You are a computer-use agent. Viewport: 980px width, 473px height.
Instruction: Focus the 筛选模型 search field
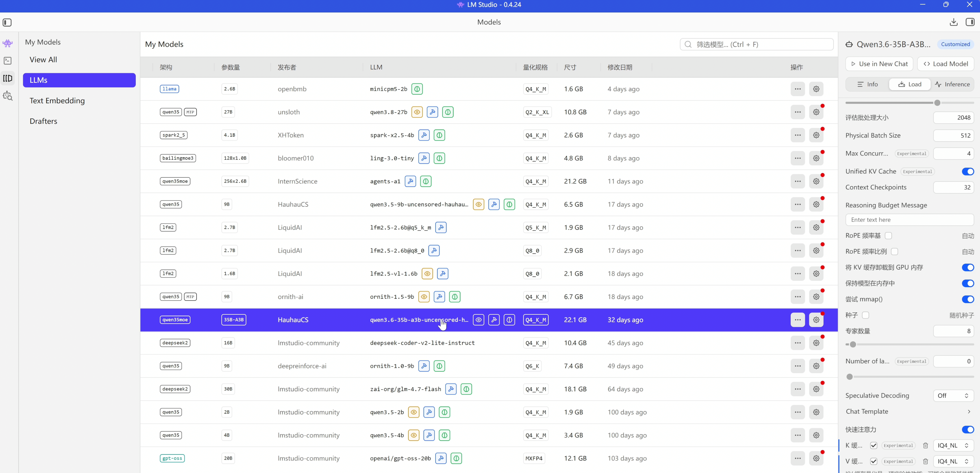pyautogui.click(x=756, y=45)
